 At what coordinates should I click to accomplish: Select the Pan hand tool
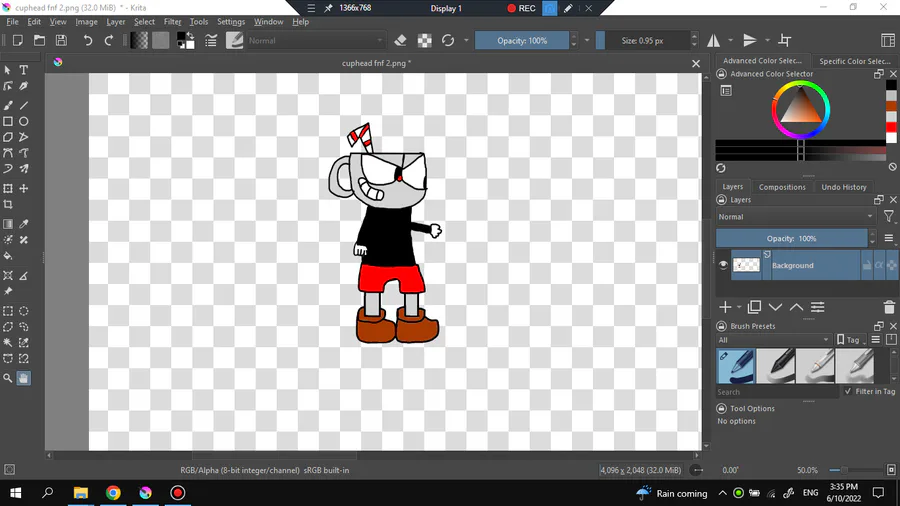pyautogui.click(x=24, y=378)
